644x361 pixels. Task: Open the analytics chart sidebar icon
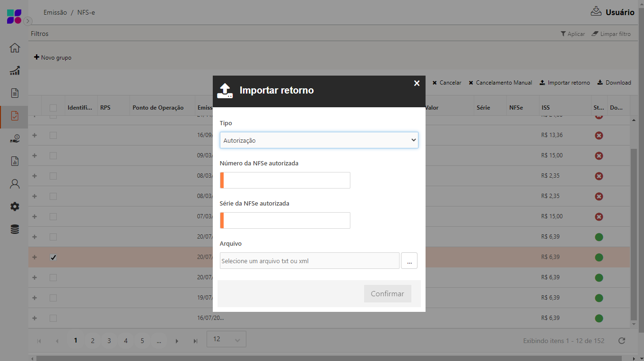[15, 70]
